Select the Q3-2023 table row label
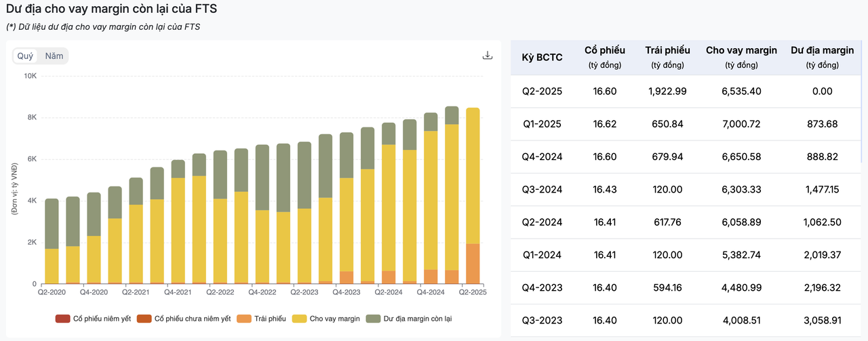 coord(542,321)
